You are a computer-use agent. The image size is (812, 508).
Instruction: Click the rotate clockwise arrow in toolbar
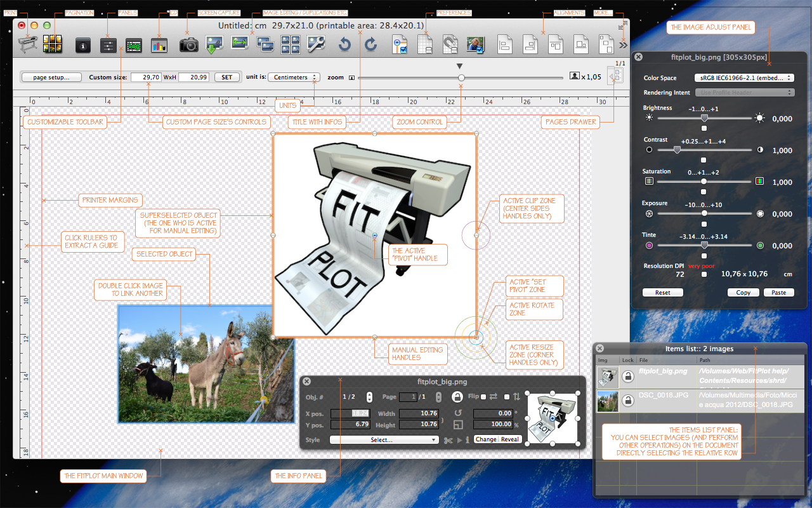[x=370, y=44]
